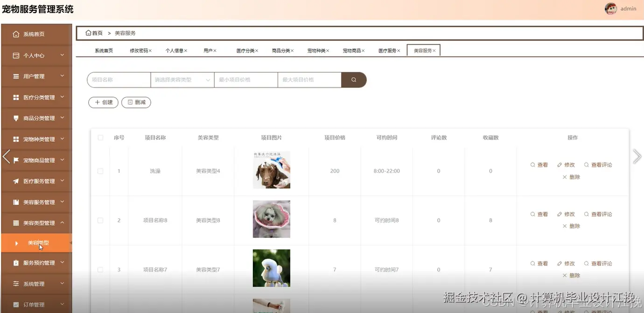Click the home icon beside 系统首页 in sidebar
This screenshot has height=313, width=644.
click(x=16, y=34)
